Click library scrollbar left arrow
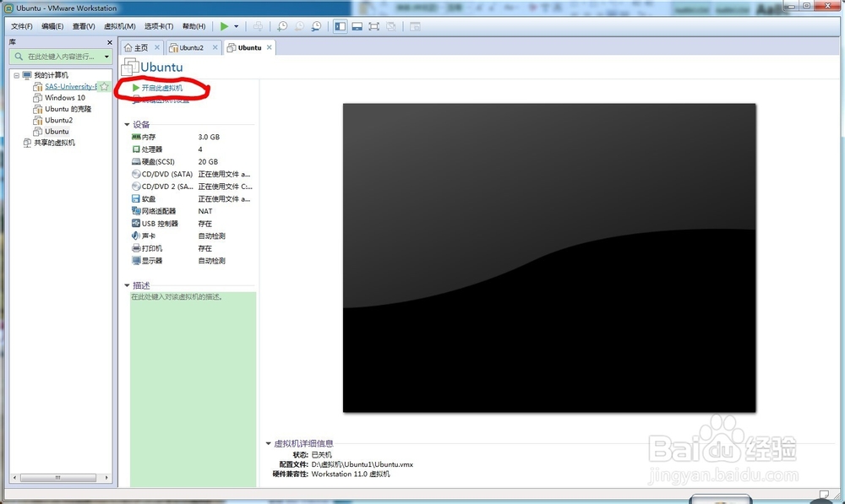Viewport: 845px width, 504px height. pos(14,478)
